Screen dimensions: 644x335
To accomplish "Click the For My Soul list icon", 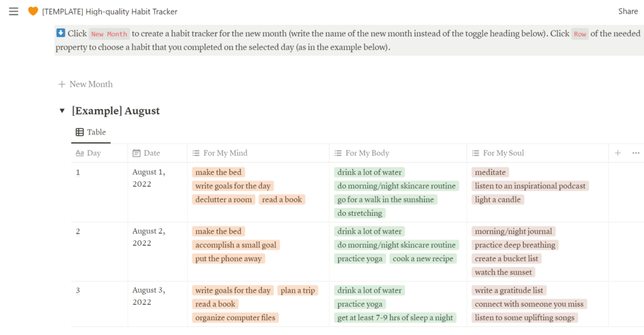I will (475, 153).
